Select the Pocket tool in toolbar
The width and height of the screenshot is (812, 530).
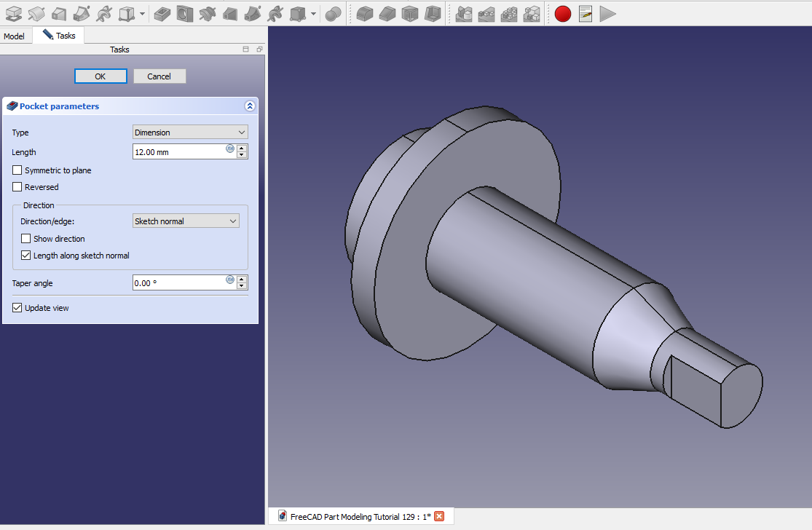[163, 13]
